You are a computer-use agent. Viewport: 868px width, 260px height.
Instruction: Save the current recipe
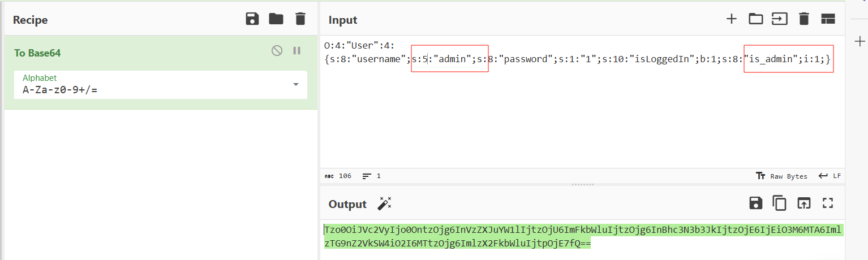tap(252, 19)
